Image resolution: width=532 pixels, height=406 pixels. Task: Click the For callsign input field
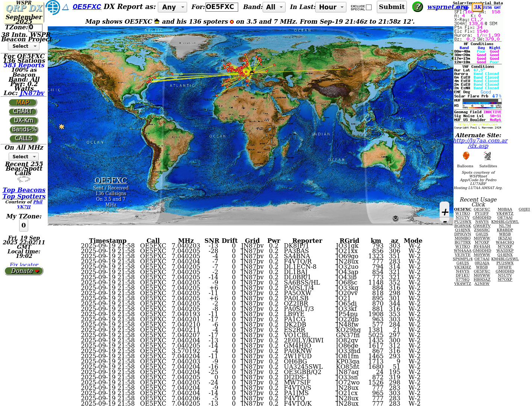coord(222,7)
